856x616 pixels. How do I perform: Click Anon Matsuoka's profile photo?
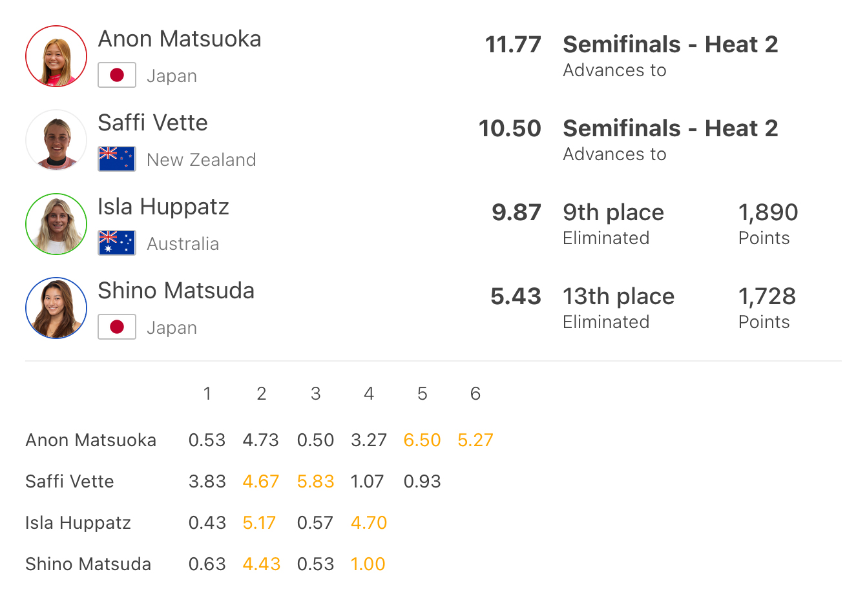tap(56, 56)
